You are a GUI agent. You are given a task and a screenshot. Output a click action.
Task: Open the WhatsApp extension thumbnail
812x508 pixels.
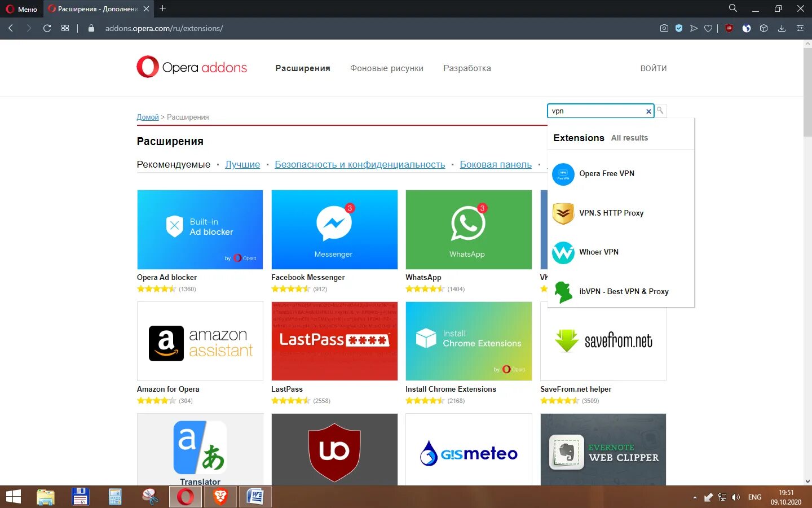(469, 230)
